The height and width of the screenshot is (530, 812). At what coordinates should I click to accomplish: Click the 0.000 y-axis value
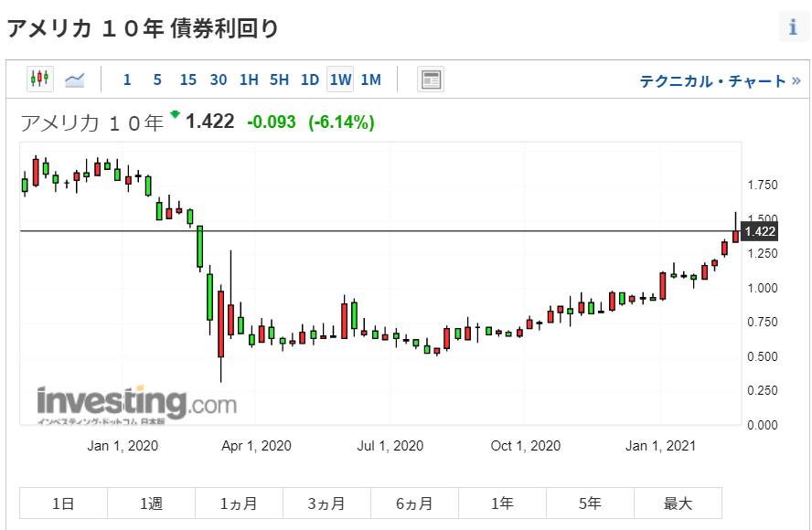point(763,425)
